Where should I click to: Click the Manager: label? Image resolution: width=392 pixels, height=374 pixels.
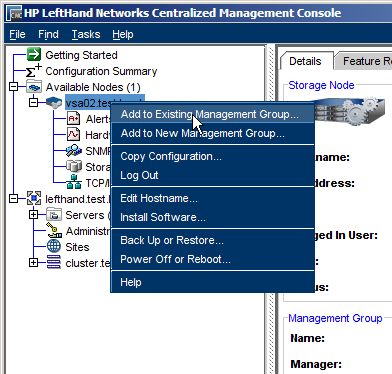[316, 364]
